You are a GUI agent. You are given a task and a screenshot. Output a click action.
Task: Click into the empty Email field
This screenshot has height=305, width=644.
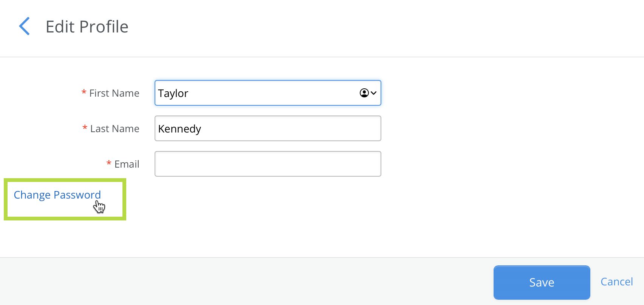point(268,164)
